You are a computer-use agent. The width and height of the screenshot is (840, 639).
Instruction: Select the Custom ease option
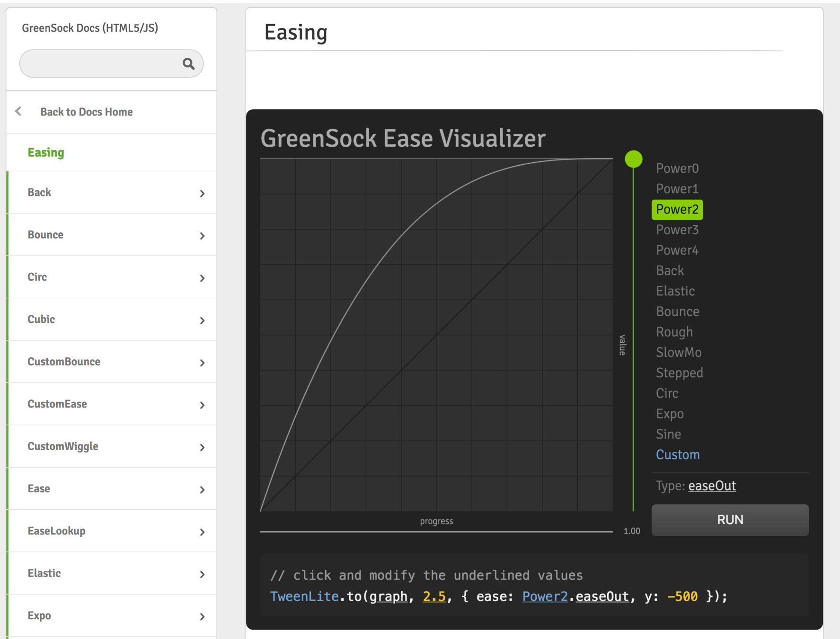click(678, 454)
